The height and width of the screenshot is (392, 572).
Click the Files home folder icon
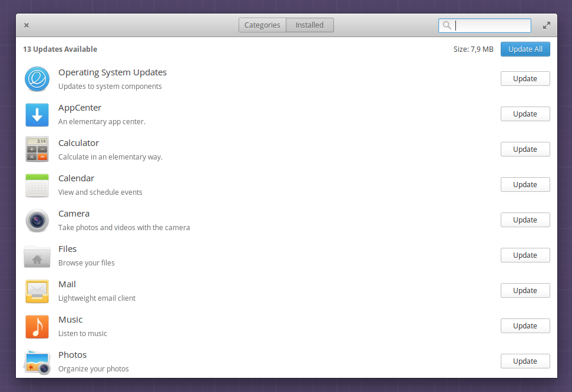point(37,257)
